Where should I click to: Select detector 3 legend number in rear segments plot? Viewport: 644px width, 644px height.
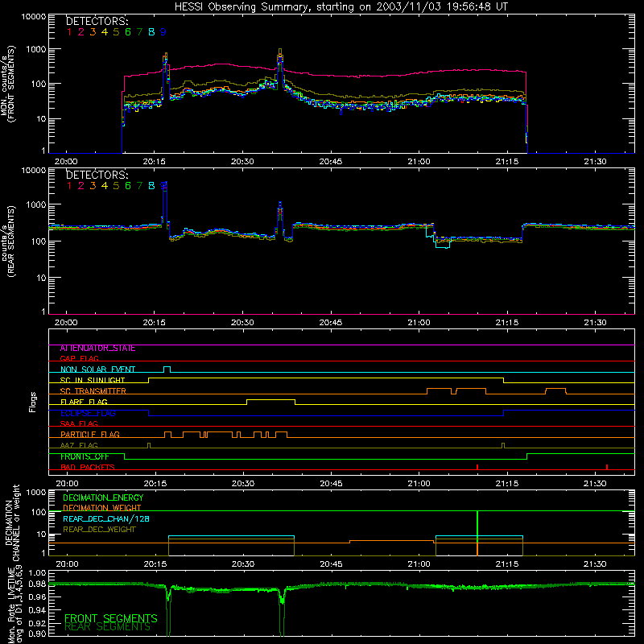(93, 186)
